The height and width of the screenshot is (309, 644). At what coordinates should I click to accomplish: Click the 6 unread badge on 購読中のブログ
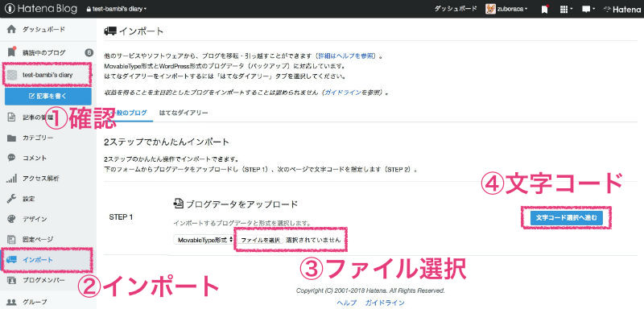click(89, 52)
